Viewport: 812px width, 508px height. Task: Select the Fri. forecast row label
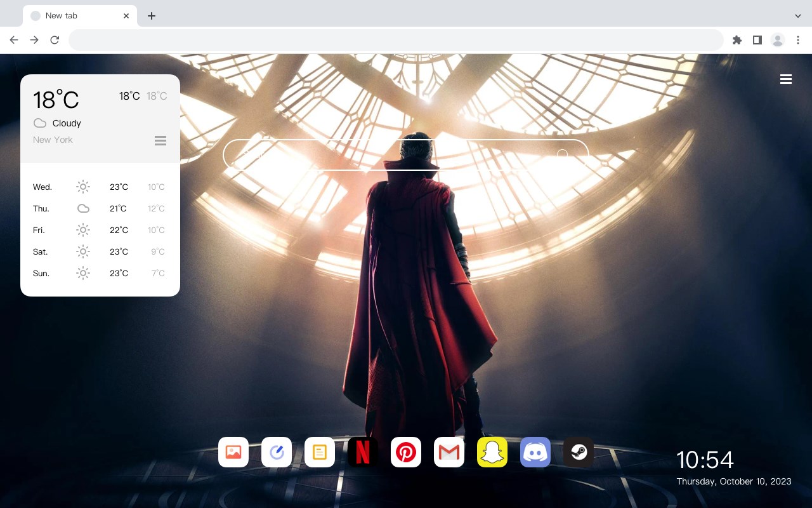click(x=39, y=230)
